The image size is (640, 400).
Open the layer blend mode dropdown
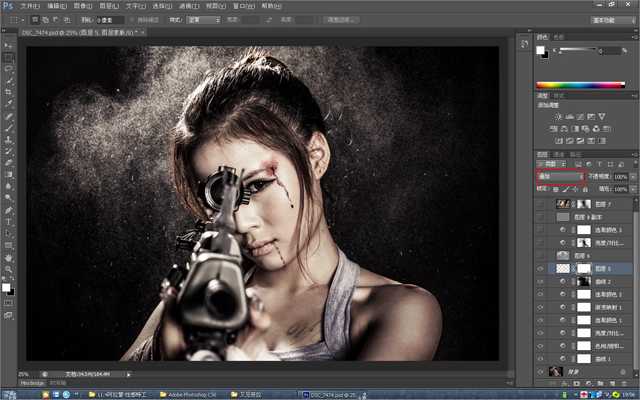pyautogui.click(x=560, y=176)
